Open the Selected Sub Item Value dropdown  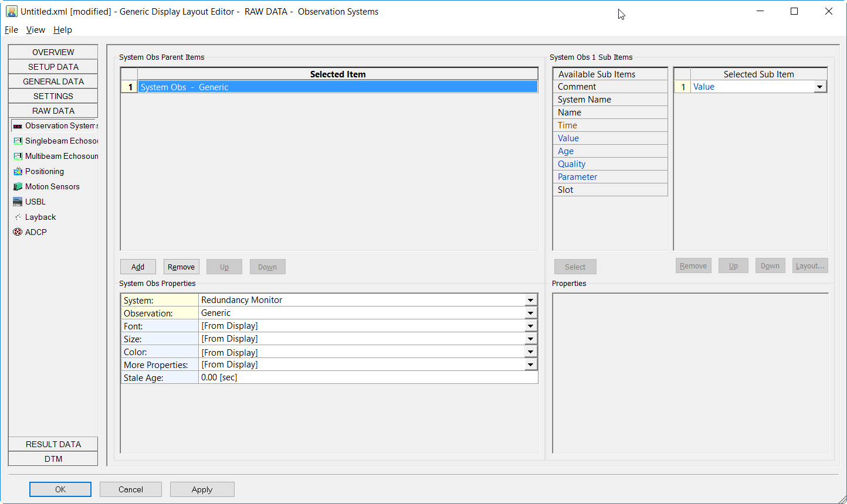(x=819, y=87)
